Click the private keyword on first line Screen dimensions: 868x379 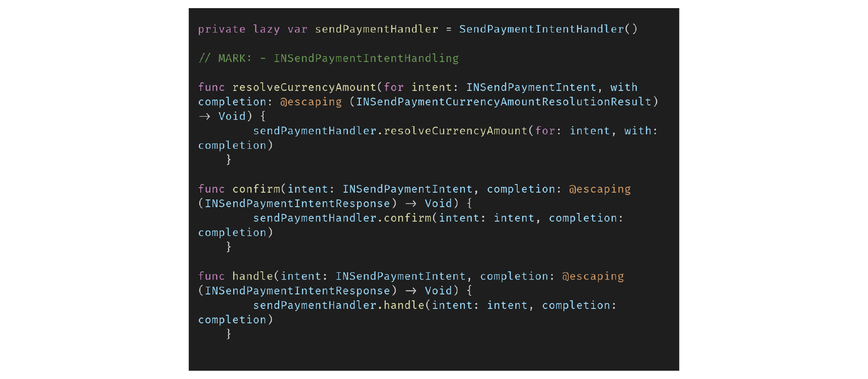222,29
